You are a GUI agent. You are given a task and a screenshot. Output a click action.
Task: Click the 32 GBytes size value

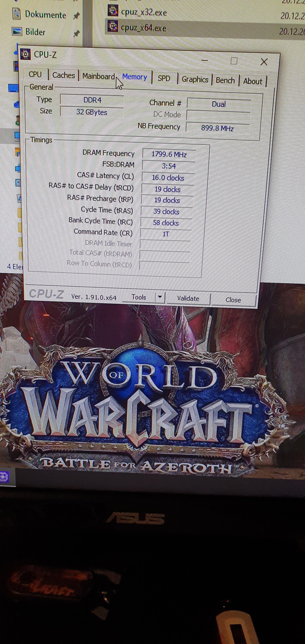[92, 112]
